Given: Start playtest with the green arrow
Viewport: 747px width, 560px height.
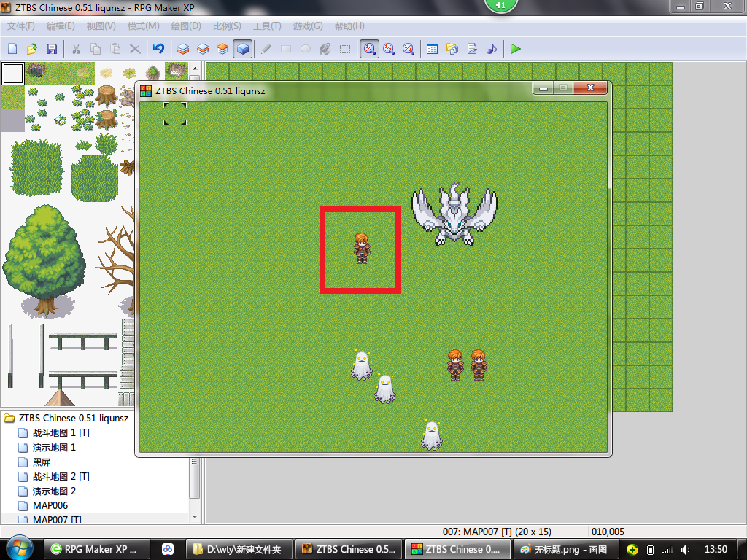Looking at the screenshot, I should pyautogui.click(x=516, y=49).
